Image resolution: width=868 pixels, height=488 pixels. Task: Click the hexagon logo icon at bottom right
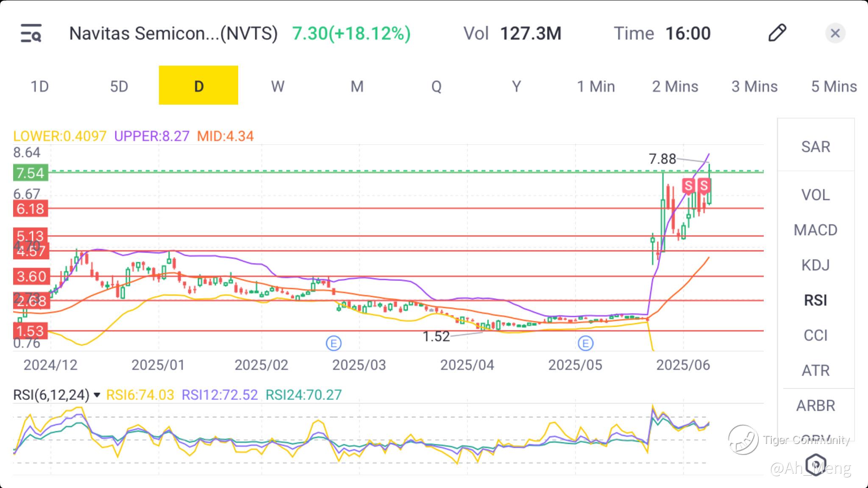click(815, 464)
